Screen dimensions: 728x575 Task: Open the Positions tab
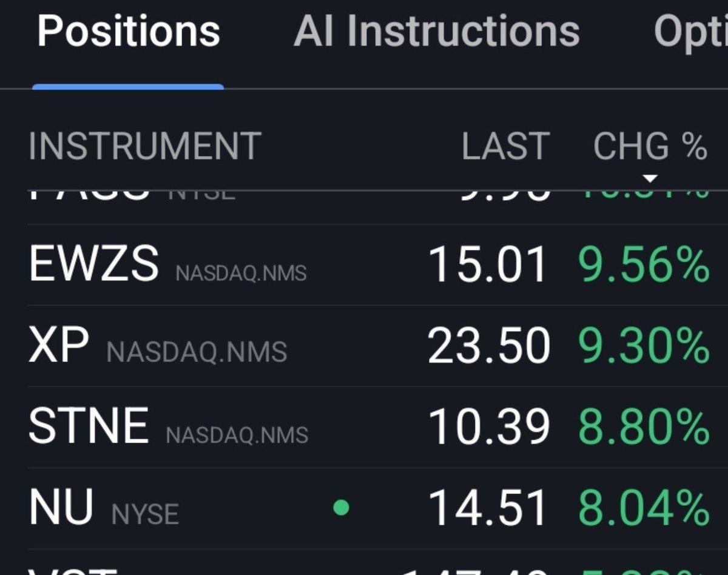(x=128, y=31)
